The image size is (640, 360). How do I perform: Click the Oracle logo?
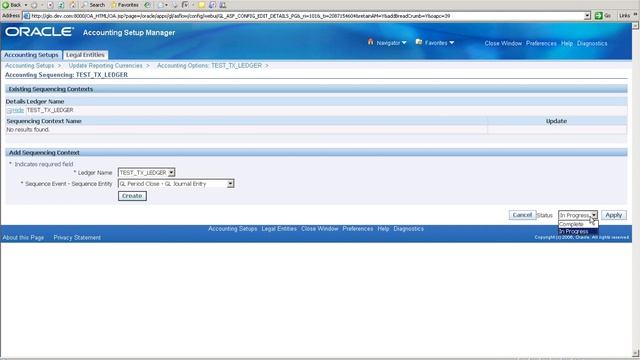coord(39,32)
